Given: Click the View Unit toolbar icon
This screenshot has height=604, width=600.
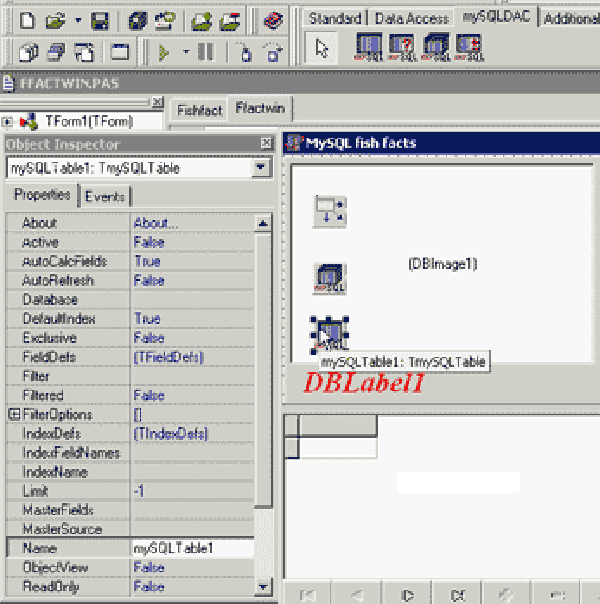Looking at the screenshot, I should pyautogui.click(x=28, y=52).
